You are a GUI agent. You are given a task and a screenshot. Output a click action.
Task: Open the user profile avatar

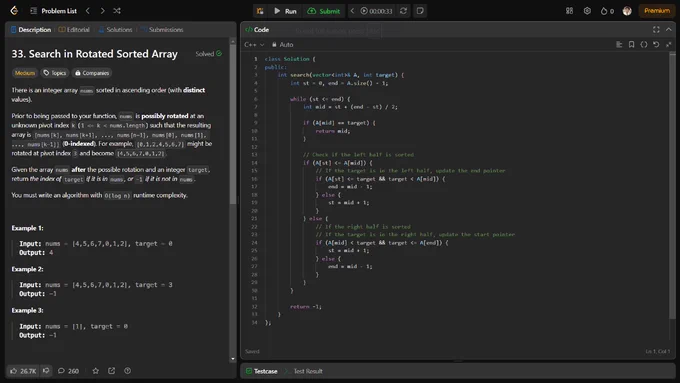click(x=627, y=11)
